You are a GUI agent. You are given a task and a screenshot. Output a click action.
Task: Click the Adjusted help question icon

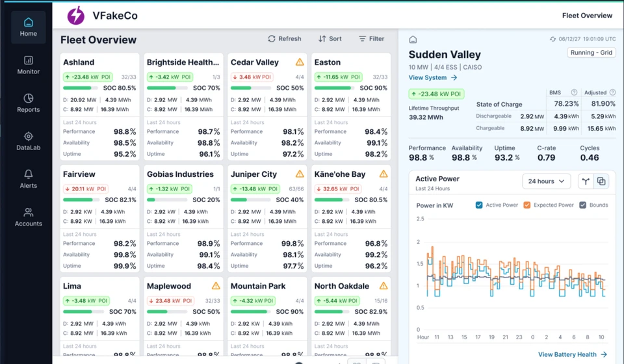pos(612,92)
